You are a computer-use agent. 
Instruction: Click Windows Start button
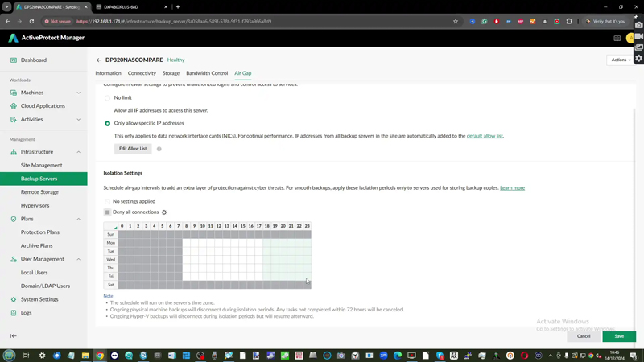coord(9,356)
